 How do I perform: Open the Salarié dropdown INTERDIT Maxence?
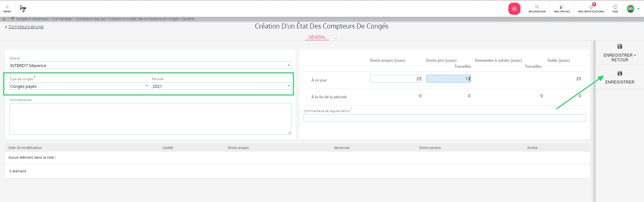click(150, 65)
